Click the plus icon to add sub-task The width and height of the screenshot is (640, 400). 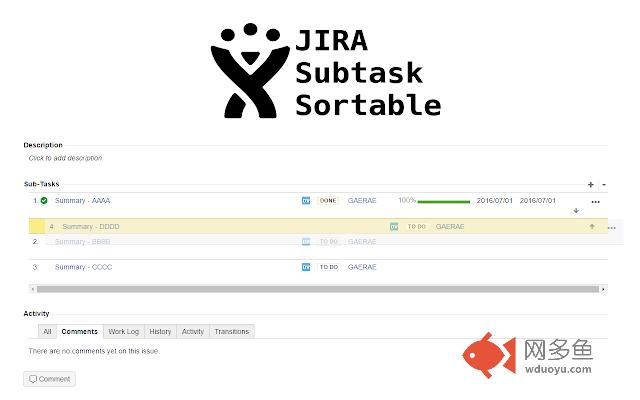point(590,185)
